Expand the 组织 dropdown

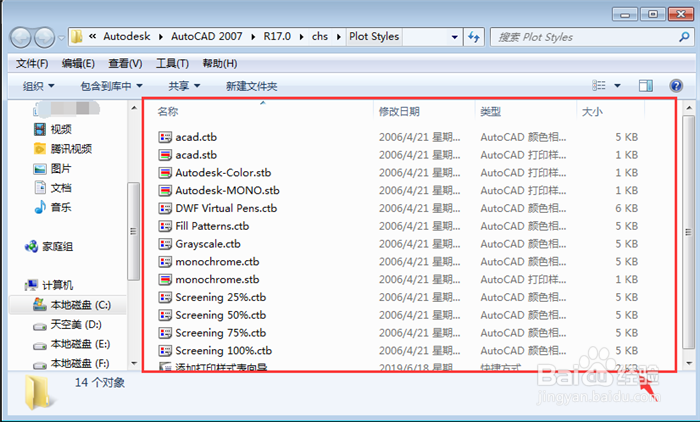(x=38, y=86)
